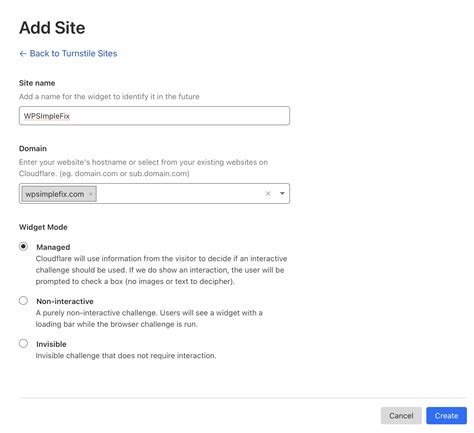The width and height of the screenshot is (474, 433).
Task: Expand the Domain dropdown arrow
Action: coord(282,193)
